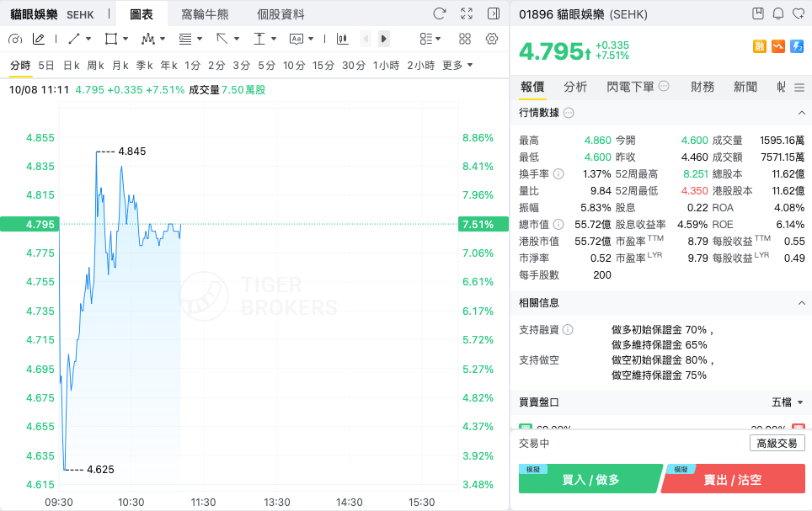The width and height of the screenshot is (812, 511).
Task: Open the 行情數據 more options circle
Action: (569, 113)
